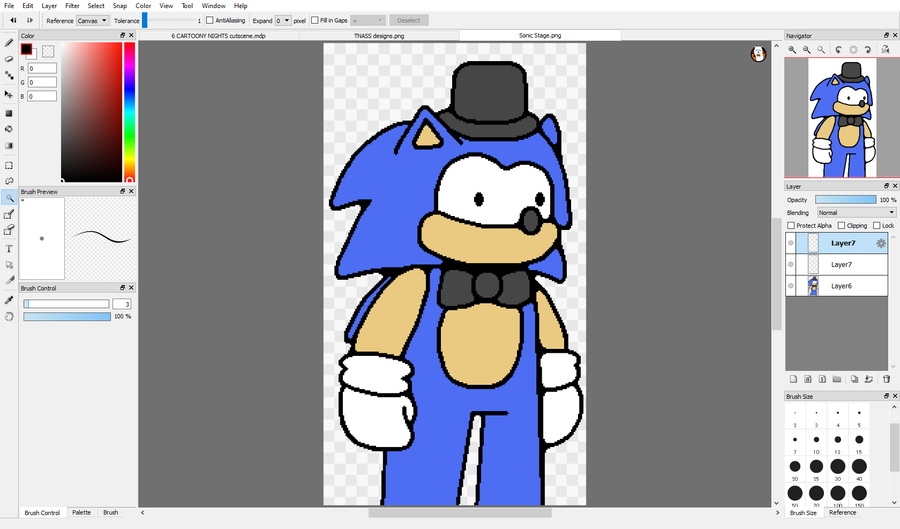Float the Color panel
Image resolution: width=900 pixels, height=529 pixels.
pyautogui.click(x=122, y=35)
